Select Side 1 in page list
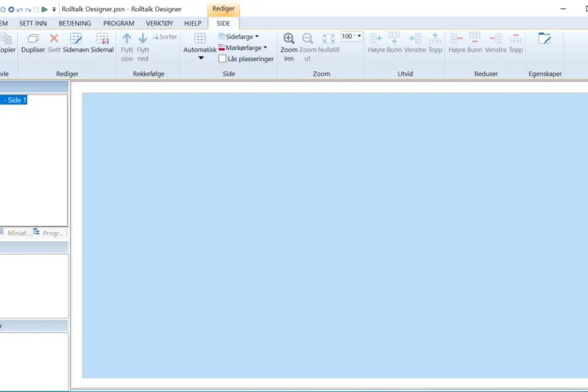Viewport: 588px width, 392px height. click(x=15, y=100)
